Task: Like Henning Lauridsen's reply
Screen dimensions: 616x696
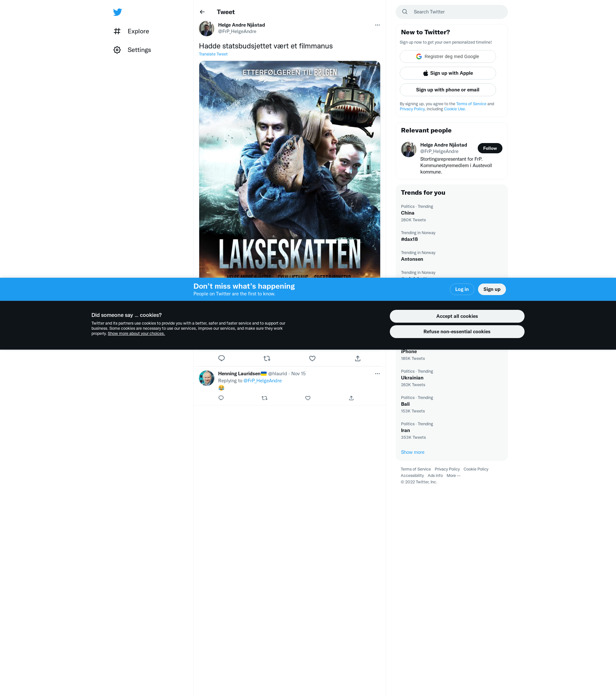Action: point(308,398)
